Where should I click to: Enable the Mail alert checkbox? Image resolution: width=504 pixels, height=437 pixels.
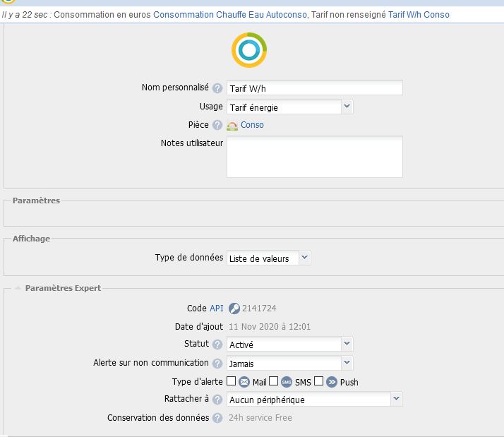tap(232, 381)
